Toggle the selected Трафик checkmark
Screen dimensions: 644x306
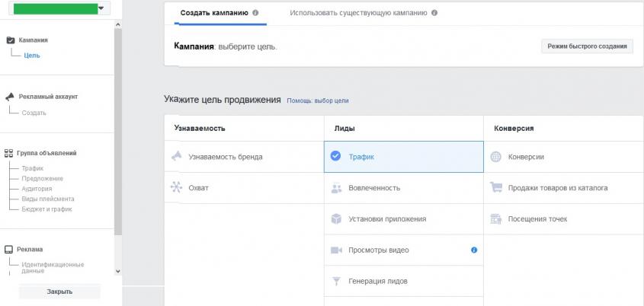(335, 156)
